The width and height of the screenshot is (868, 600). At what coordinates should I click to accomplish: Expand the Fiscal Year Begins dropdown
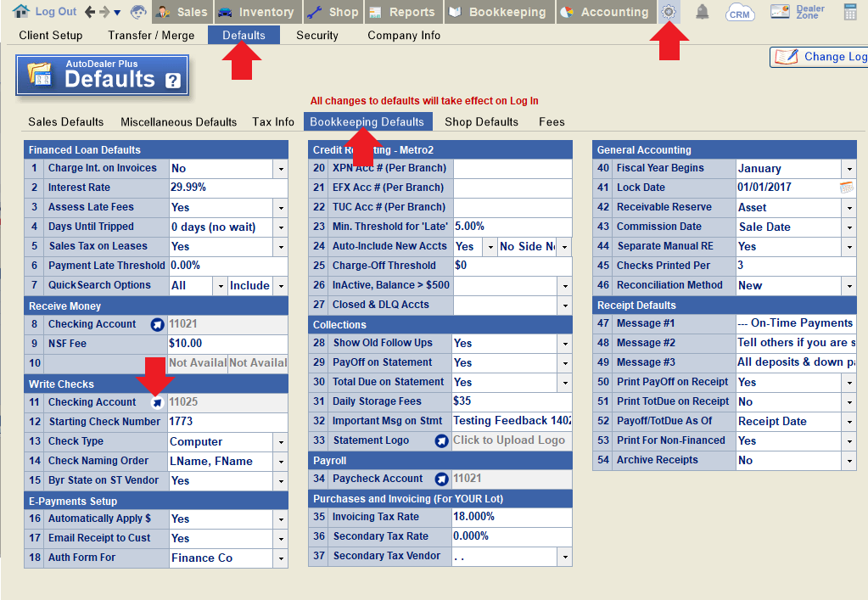pos(849,169)
